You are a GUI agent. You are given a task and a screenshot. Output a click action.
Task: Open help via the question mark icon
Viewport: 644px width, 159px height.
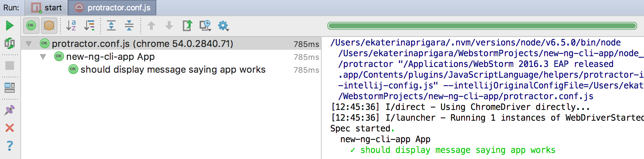click(x=10, y=146)
